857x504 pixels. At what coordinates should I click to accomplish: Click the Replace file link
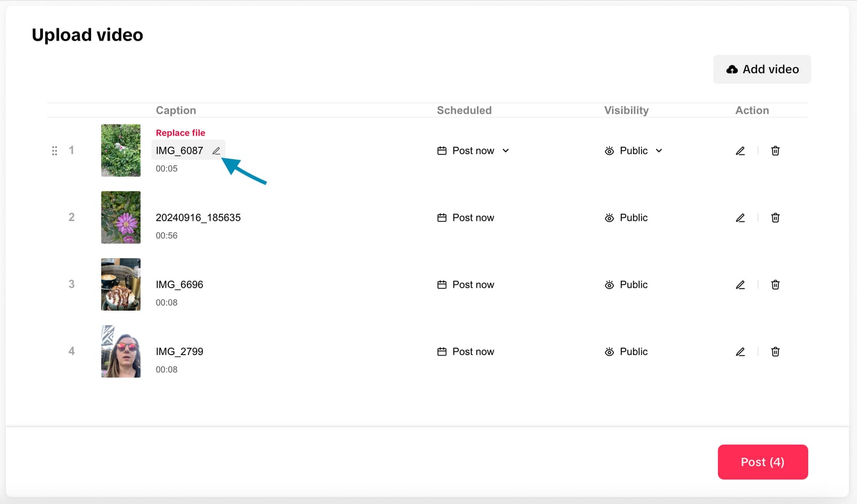click(x=181, y=132)
